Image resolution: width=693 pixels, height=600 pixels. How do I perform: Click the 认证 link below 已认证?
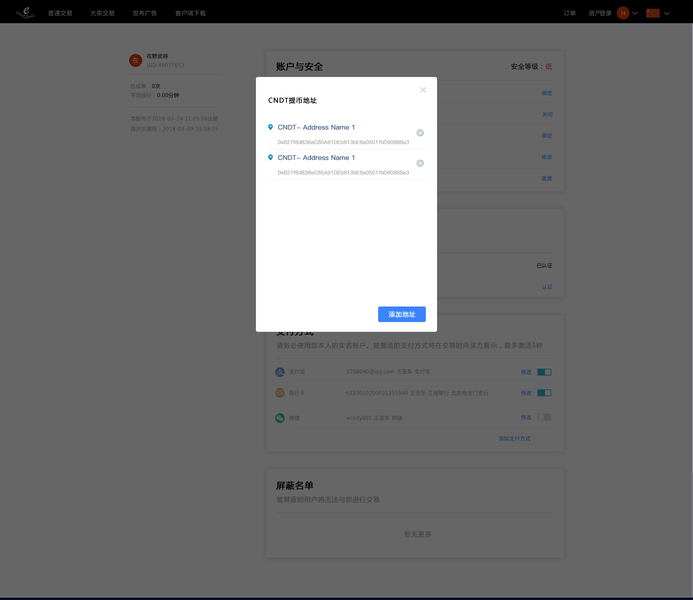pyautogui.click(x=547, y=287)
